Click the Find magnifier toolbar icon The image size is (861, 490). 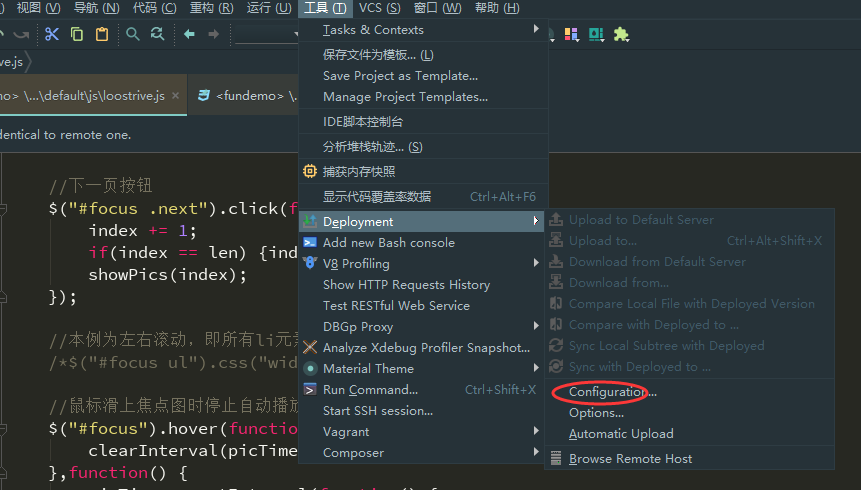132,34
